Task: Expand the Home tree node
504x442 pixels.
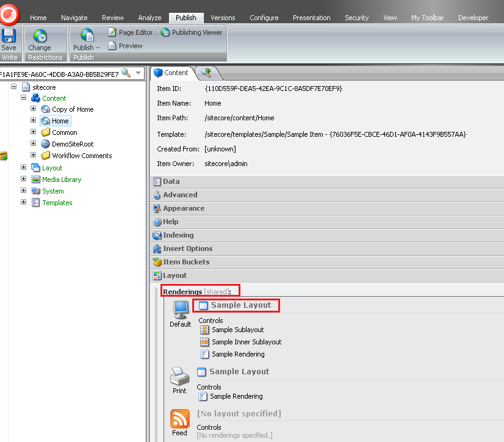Action: 33,120
